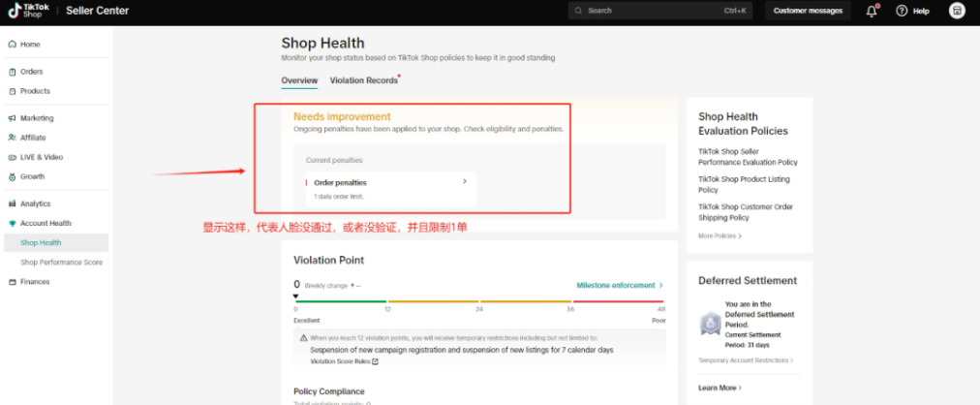980x405 pixels.
Task: Open the notifications bell icon
Action: (x=872, y=11)
